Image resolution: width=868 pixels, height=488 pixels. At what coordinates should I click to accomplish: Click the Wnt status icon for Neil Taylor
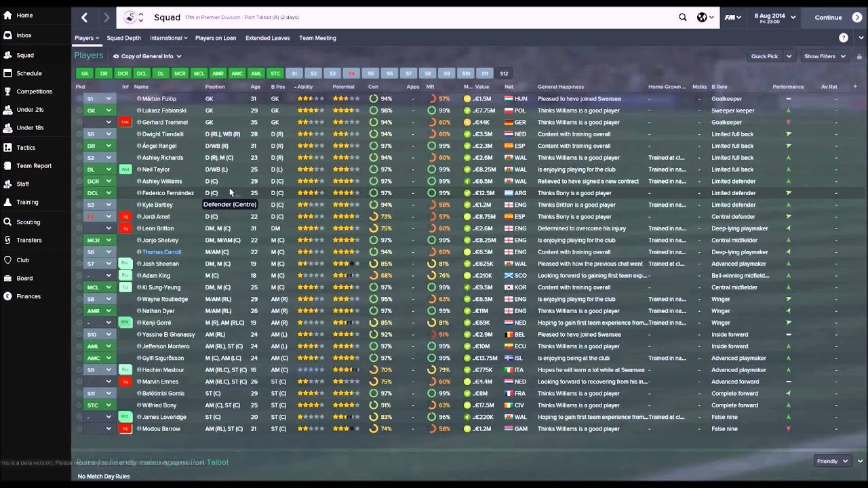click(x=125, y=169)
